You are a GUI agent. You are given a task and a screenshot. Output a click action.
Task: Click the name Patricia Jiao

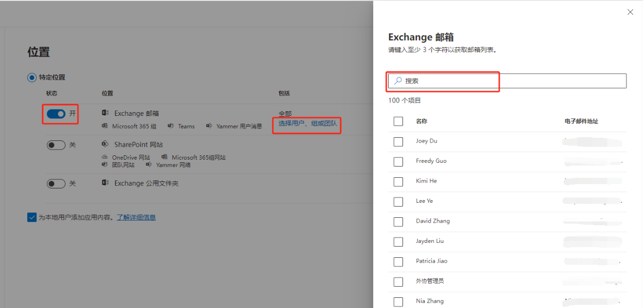[432, 261]
